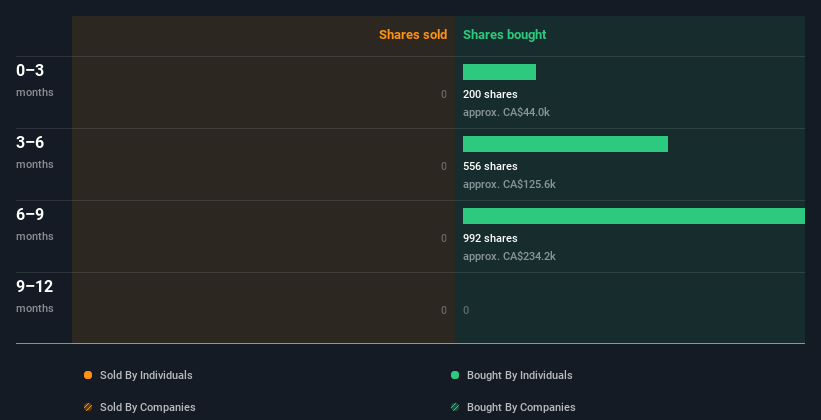Select the Sold By Companies legend label
This screenshot has width=821, height=420.
[148, 407]
